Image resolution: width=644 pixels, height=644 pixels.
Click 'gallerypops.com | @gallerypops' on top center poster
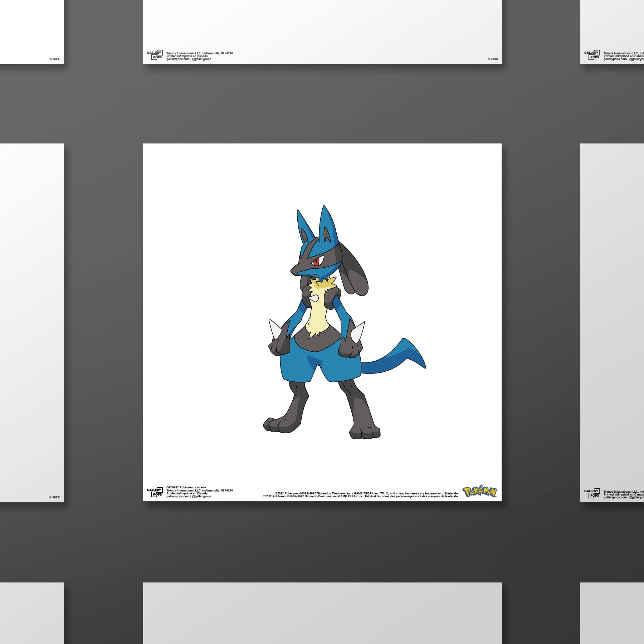pos(189,59)
